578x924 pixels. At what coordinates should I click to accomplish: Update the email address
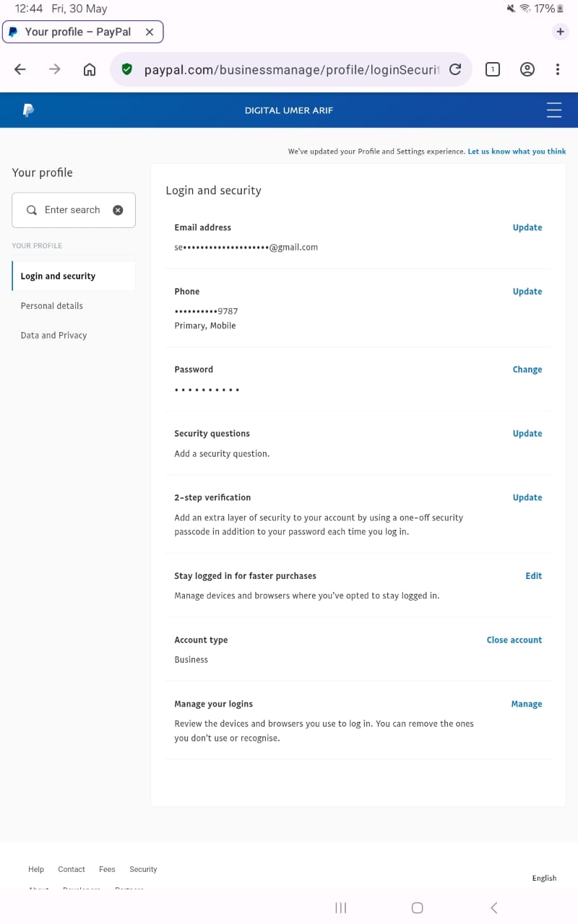pyautogui.click(x=527, y=227)
